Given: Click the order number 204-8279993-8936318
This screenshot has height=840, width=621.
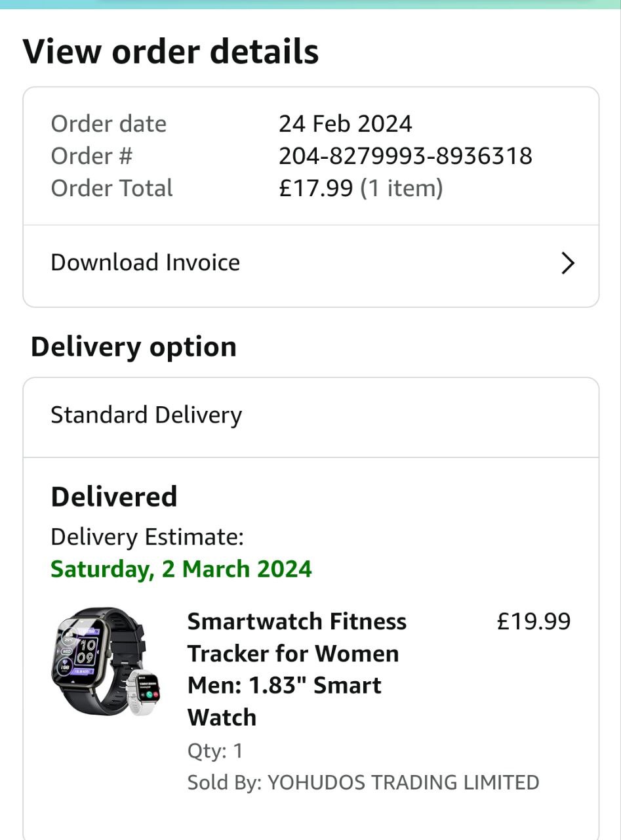Looking at the screenshot, I should tap(405, 156).
